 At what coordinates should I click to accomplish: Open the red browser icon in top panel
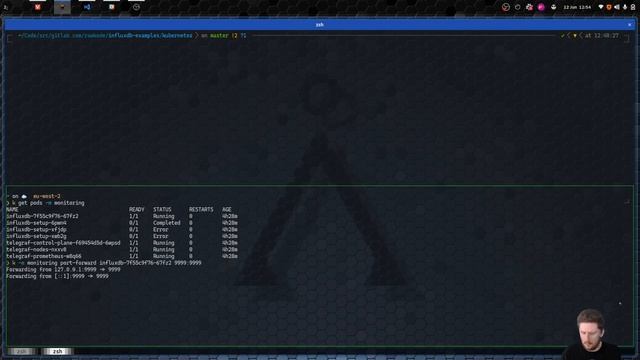click(x=38, y=7)
